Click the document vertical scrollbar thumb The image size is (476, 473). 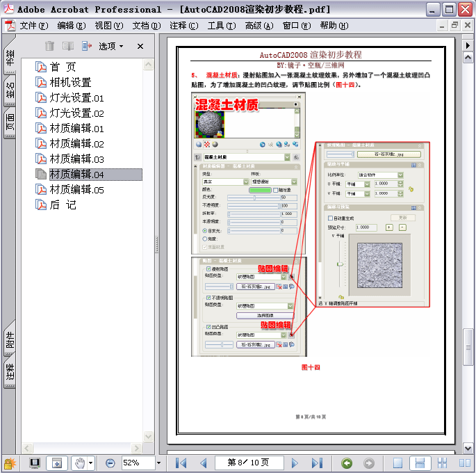tap(468, 347)
